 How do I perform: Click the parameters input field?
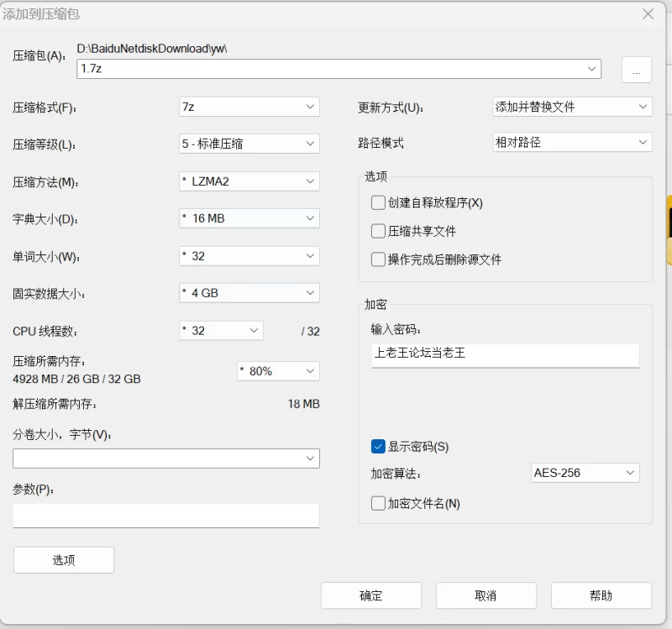coord(166,516)
